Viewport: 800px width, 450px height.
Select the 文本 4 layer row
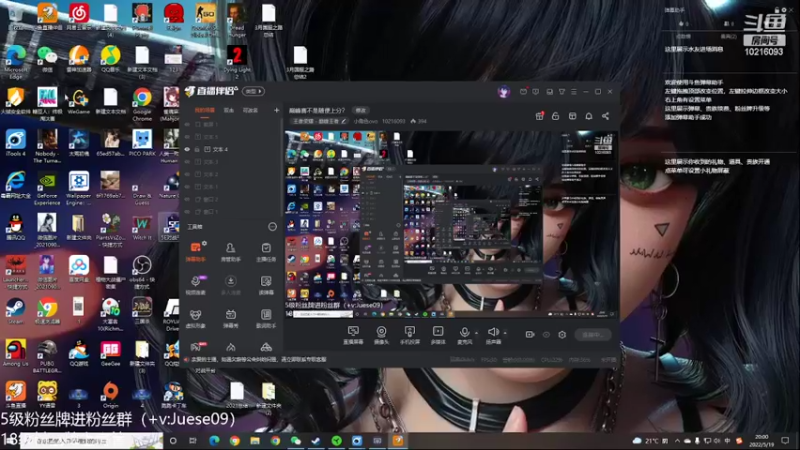click(231, 149)
